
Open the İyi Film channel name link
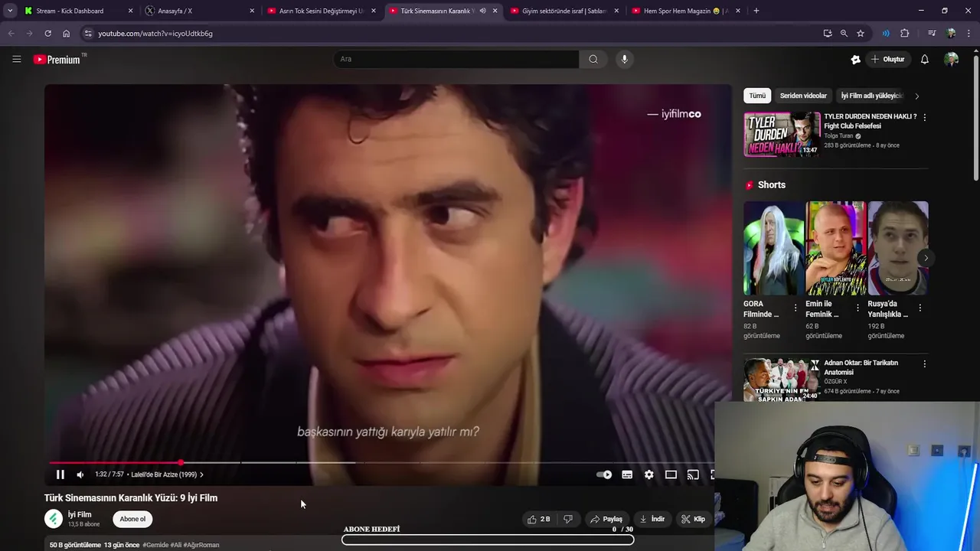click(x=80, y=514)
